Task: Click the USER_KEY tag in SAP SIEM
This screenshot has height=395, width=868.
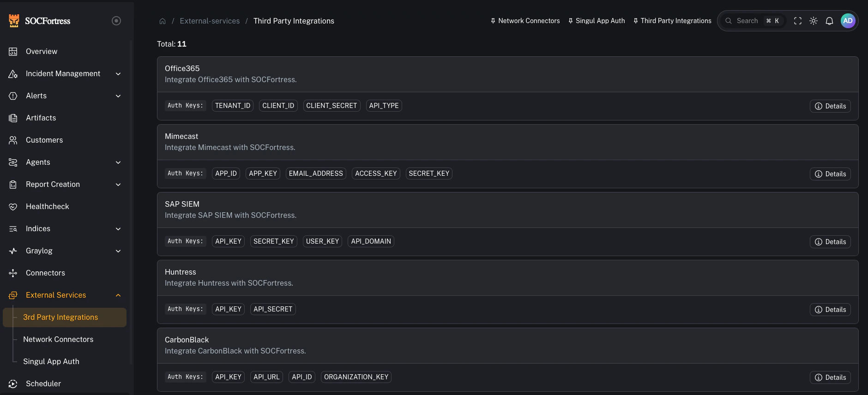Action: (x=322, y=241)
